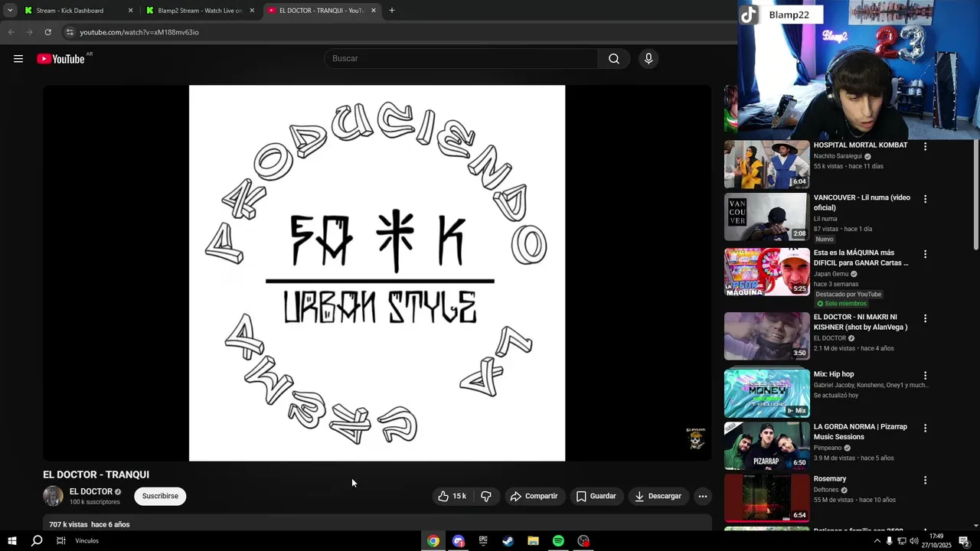
Task: Open LA GORDA NORMA Pizarrap title
Action: click(861, 432)
